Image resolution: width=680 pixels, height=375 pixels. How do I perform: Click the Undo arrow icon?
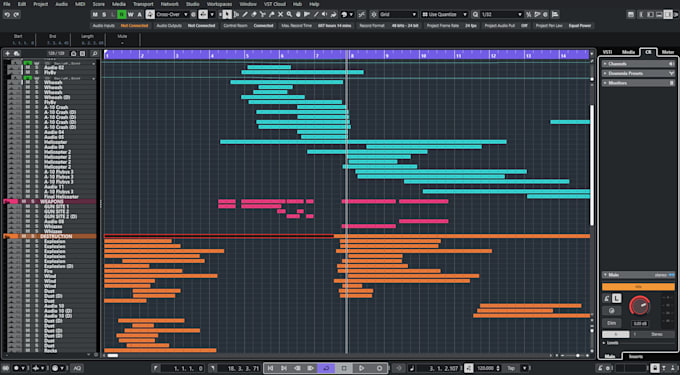[x=7, y=14]
